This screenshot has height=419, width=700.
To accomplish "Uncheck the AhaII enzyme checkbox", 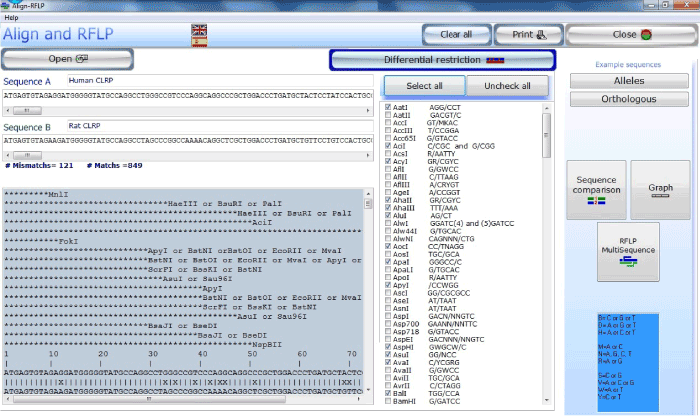I will [x=388, y=200].
